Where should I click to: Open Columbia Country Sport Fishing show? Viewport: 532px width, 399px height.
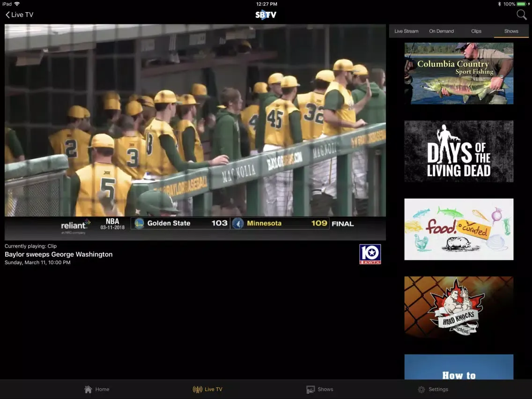458,74
